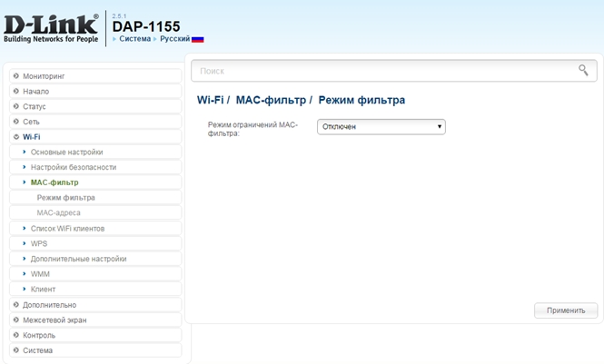
Task: Open Список WiFi клиентов
Action: coord(67,228)
